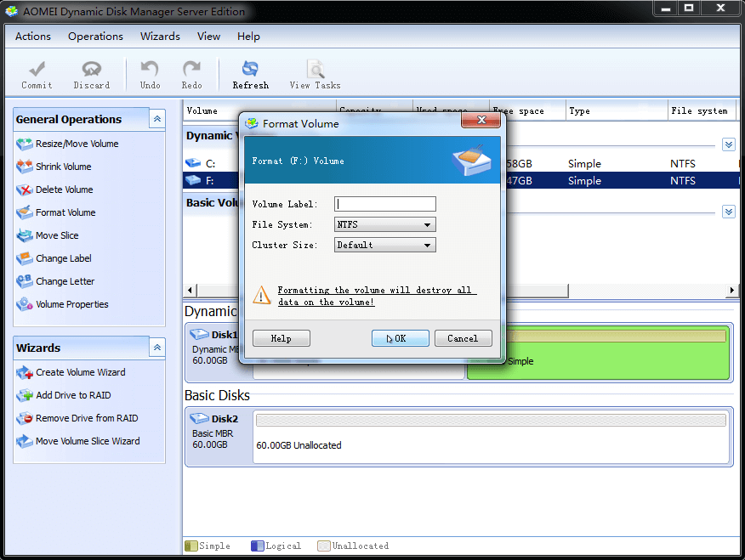
Task: Open the Help menu
Action: click(x=248, y=36)
